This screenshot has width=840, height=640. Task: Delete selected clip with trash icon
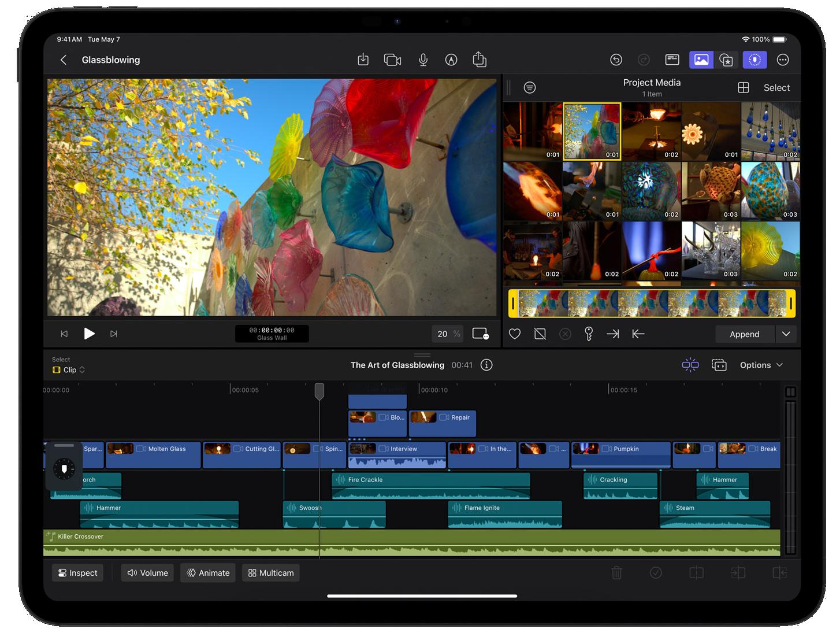[x=616, y=572]
